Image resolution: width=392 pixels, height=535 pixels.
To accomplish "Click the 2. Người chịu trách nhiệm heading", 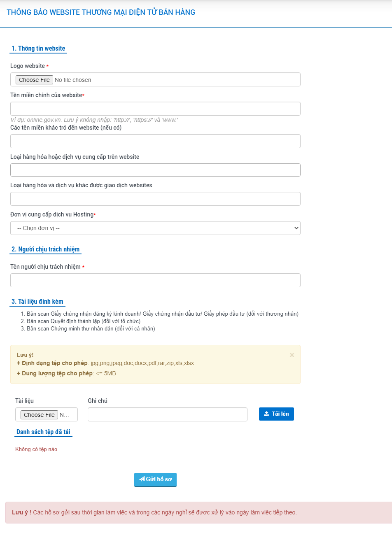I will pos(46,249).
